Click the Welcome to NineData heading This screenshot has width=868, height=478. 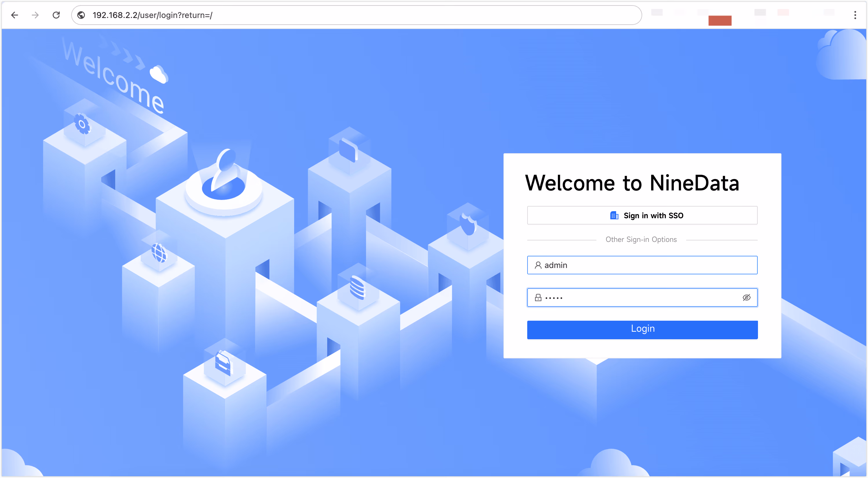point(632,183)
